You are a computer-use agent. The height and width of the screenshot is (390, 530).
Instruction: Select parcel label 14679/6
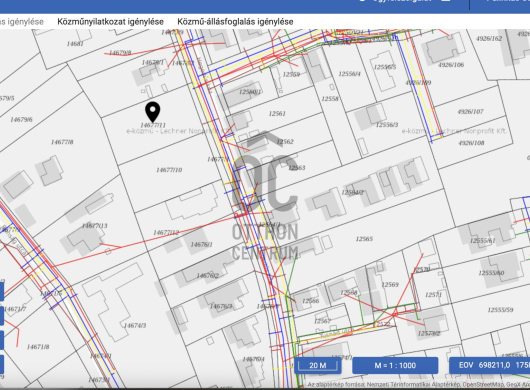pos(21,120)
